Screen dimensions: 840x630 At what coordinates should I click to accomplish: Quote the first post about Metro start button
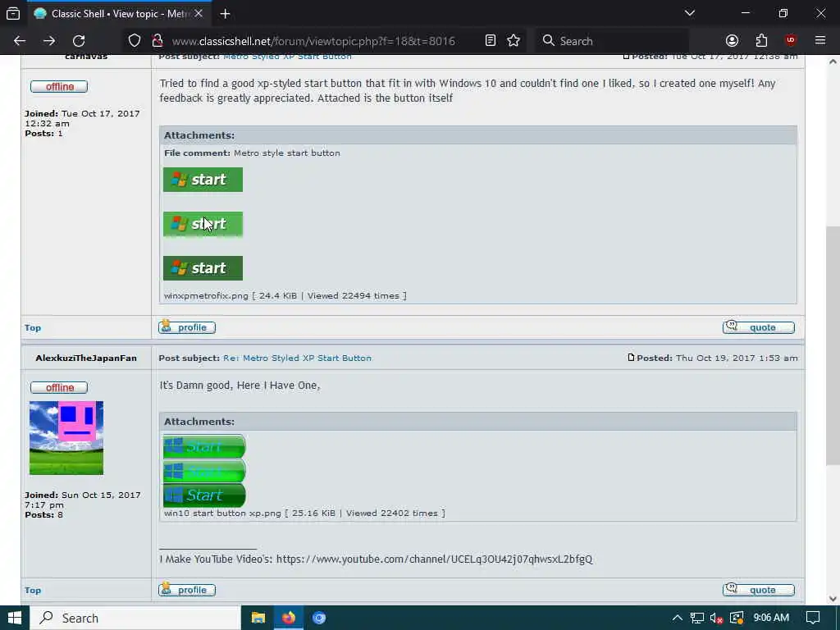(x=759, y=327)
